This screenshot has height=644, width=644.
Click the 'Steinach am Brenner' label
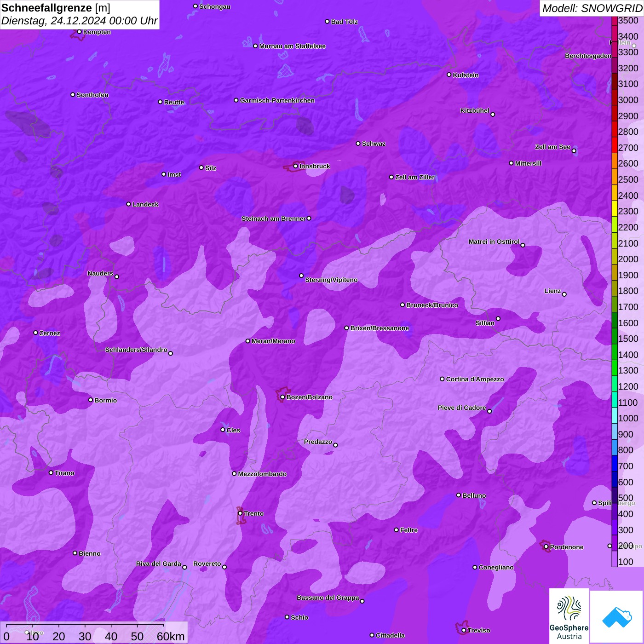274,218
